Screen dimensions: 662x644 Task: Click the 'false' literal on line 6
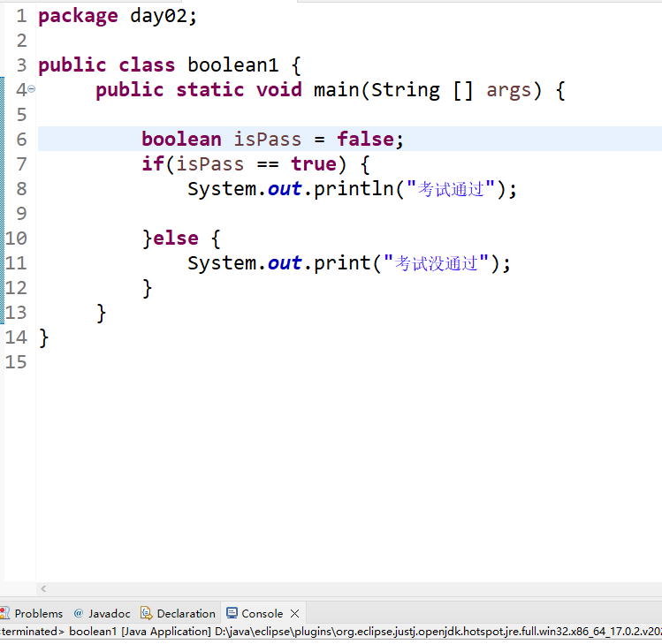pyautogui.click(x=365, y=139)
